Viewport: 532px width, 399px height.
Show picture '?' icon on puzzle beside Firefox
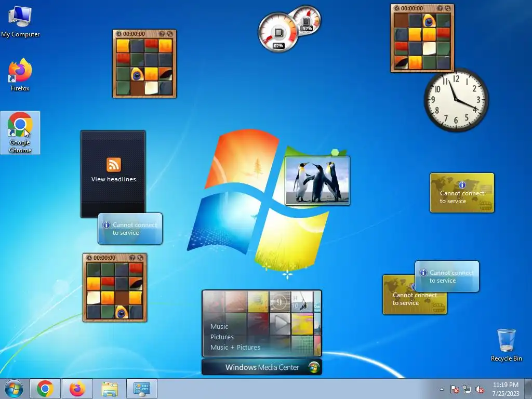tap(162, 34)
